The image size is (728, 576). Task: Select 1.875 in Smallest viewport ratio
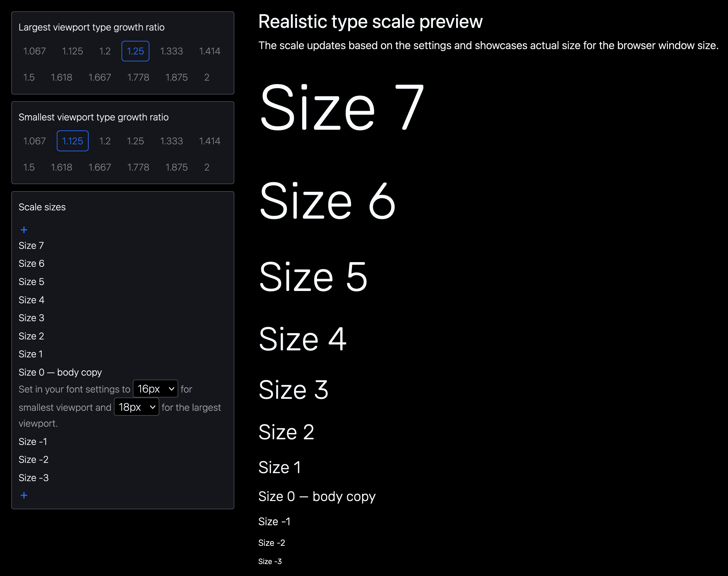pos(176,167)
